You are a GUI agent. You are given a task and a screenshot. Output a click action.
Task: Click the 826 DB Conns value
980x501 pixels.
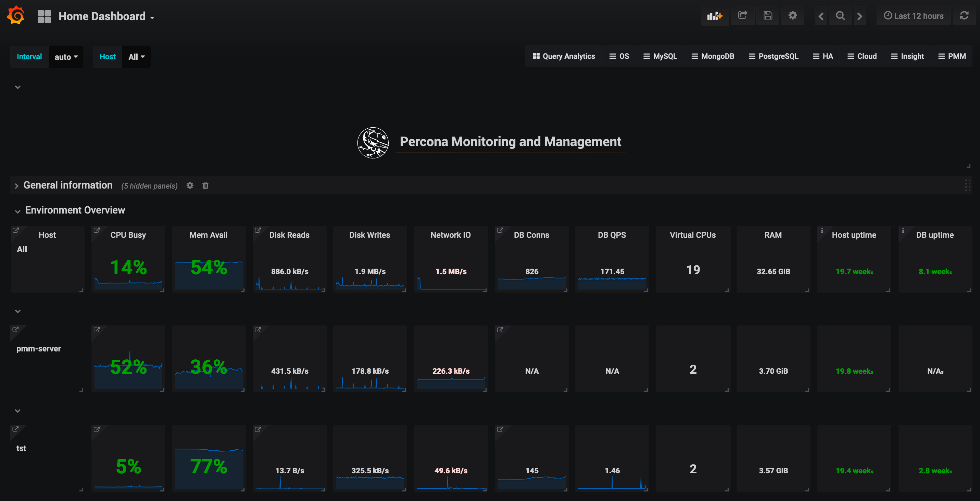(x=532, y=271)
